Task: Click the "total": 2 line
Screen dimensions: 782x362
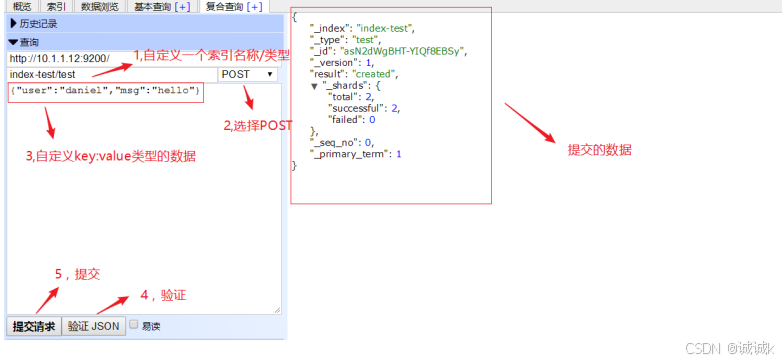Action: click(x=350, y=97)
